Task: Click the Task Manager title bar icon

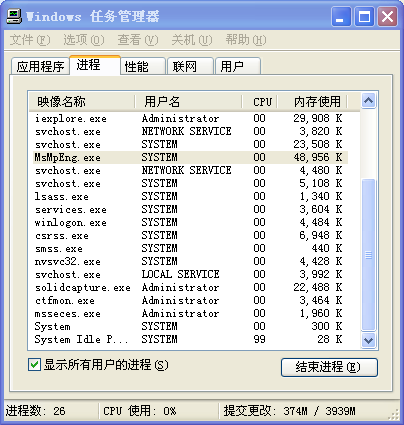Action: click(x=14, y=16)
